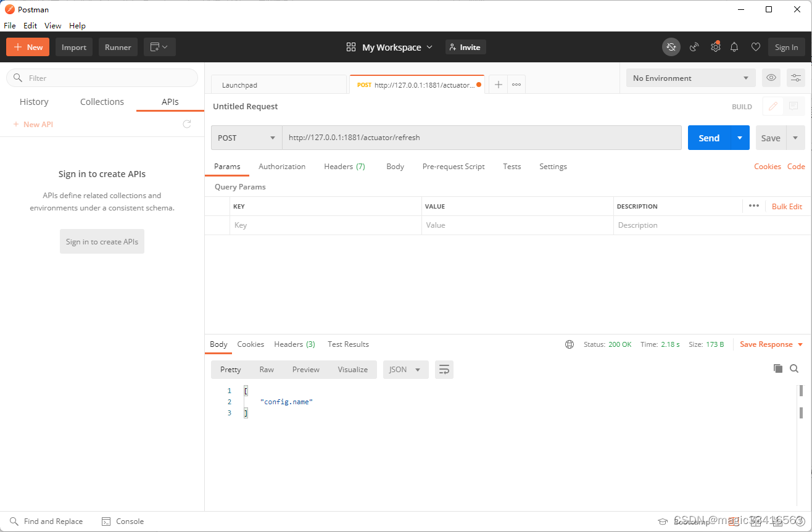
Task: Switch response view to Preview
Action: tap(306, 369)
